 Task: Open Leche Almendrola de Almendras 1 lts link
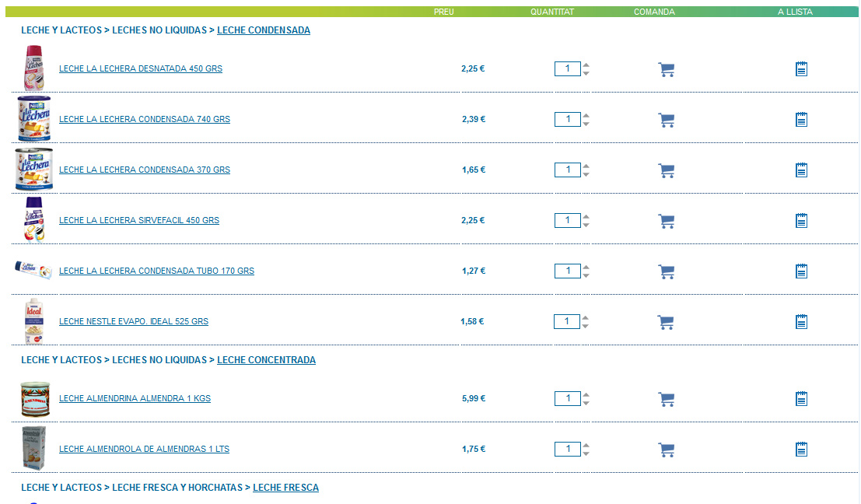click(x=144, y=450)
